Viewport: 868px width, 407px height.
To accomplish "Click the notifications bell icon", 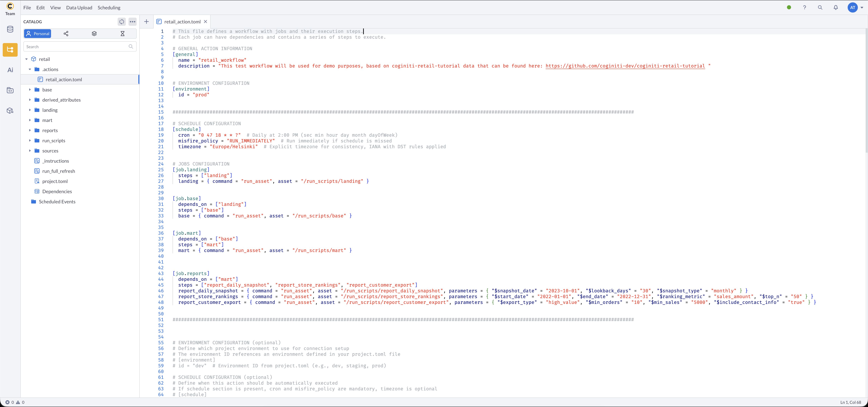I will pyautogui.click(x=836, y=7).
